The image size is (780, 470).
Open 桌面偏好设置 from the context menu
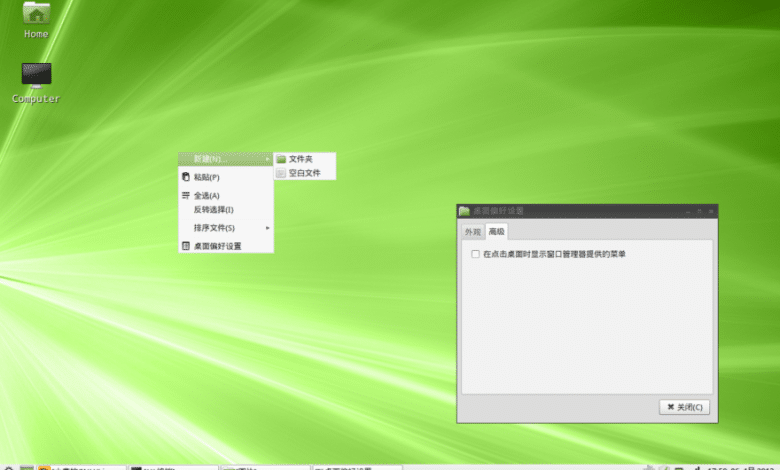point(226,246)
